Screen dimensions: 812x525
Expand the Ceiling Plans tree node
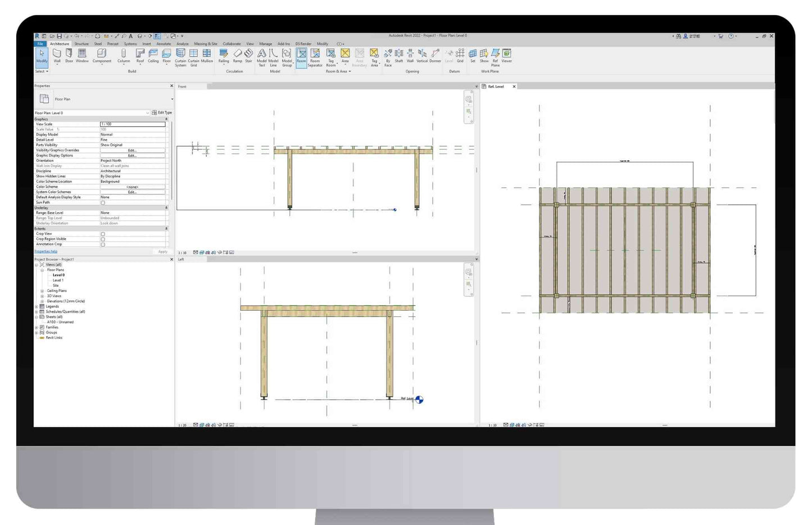(x=42, y=291)
